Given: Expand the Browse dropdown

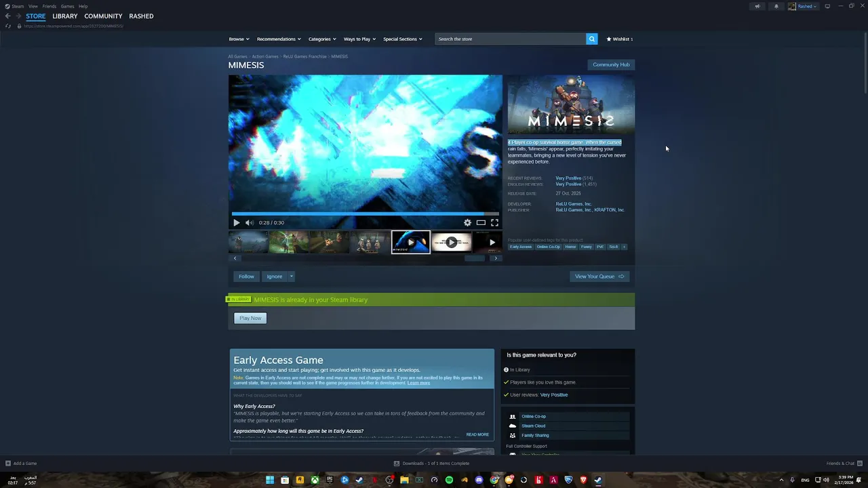Looking at the screenshot, I should coord(239,39).
